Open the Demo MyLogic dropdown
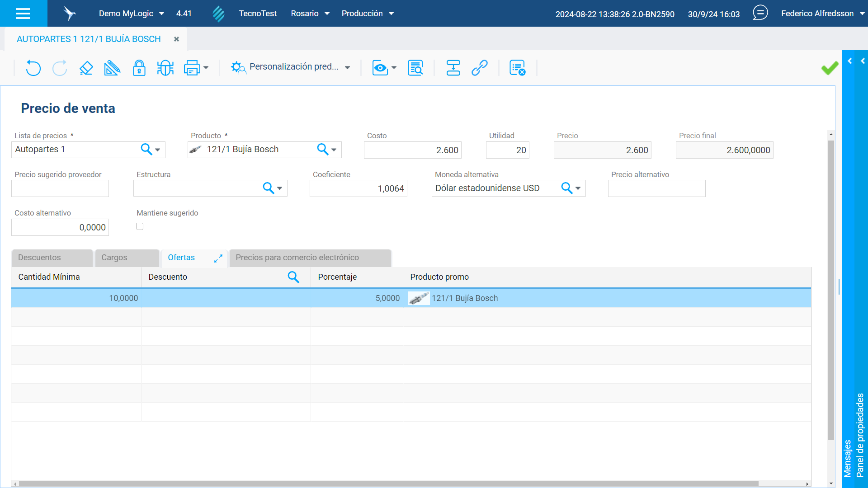This screenshot has width=868, height=488. tap(132, 14)
